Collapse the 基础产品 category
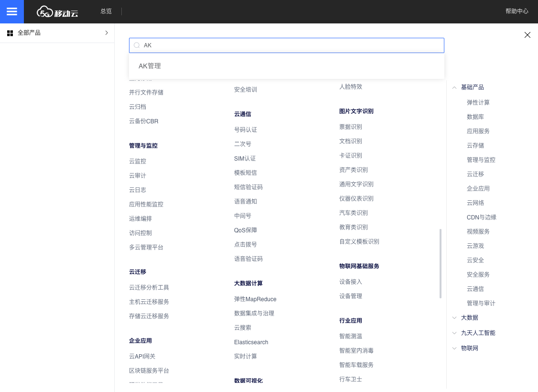Viewport: 538px width, 392px height. pyautogui.click(x=454, y=87)
